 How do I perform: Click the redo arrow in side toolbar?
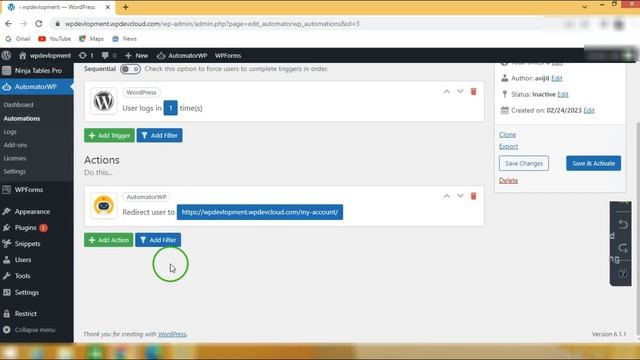click(x=623, y=248)
